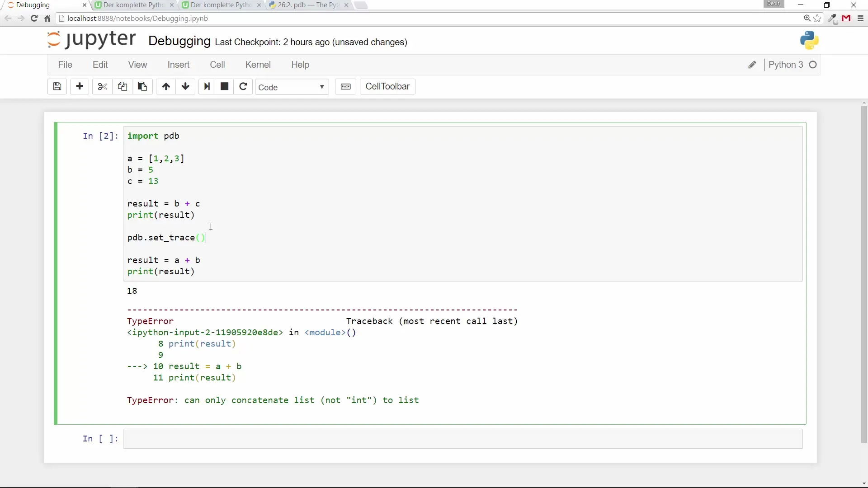Image resolution: width=868 pixels, height=488 pixels.
Task: Copy selected cell icon in toolbar
Action: (x=122, y=86)
